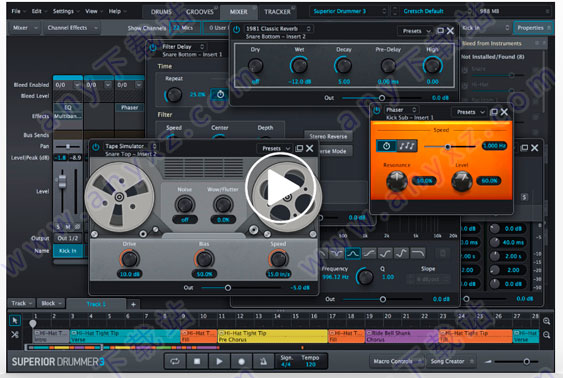Open the Block menu button
The image size is (563, 378).
(51, 303)
